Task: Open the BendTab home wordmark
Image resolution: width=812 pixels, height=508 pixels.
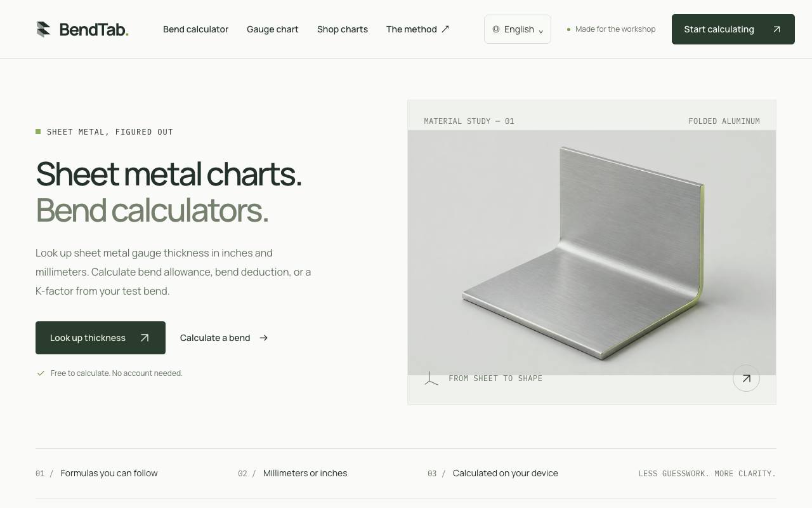Action: (94, 29)
